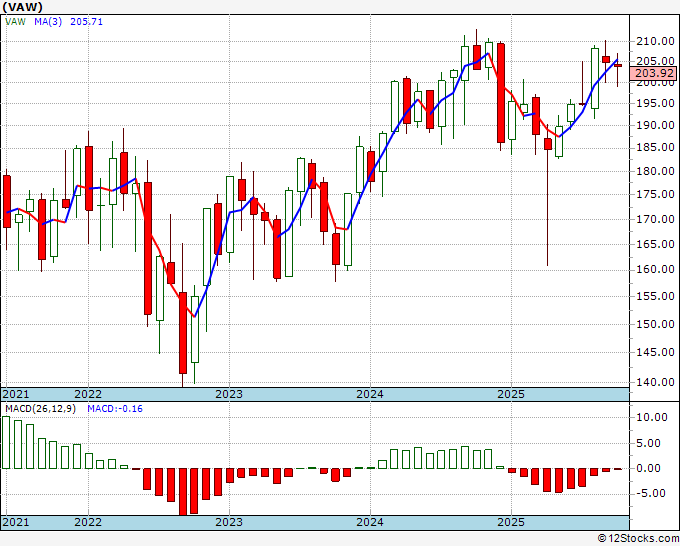Click the 160.00 price axis label
Viewport: 680px width, 546px height.
[655, 269]
